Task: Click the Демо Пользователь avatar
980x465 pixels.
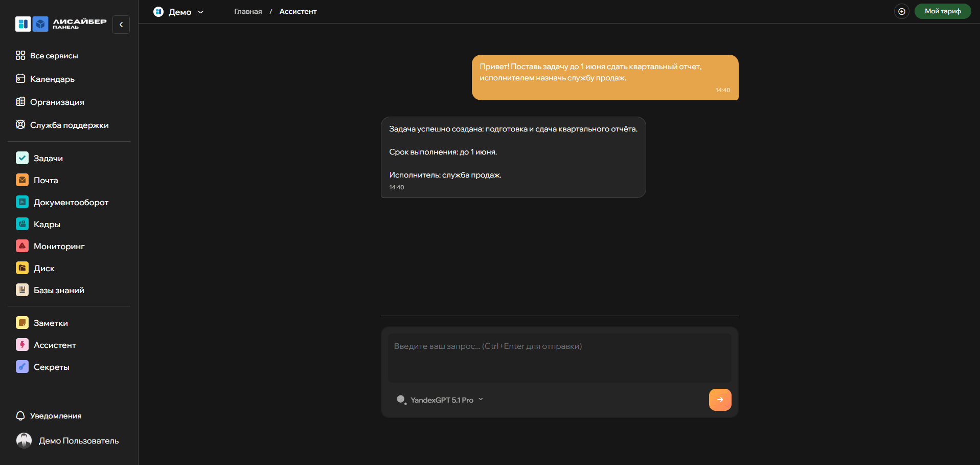Action: [24, 440]
